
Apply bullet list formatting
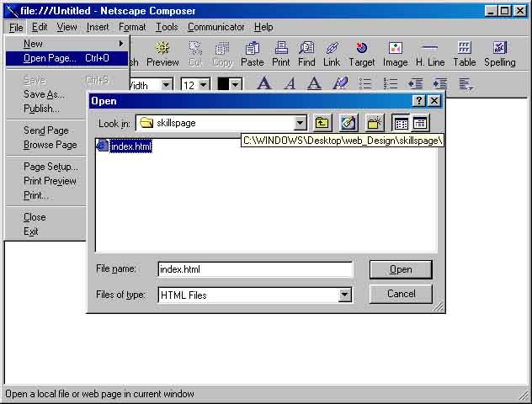365,83
